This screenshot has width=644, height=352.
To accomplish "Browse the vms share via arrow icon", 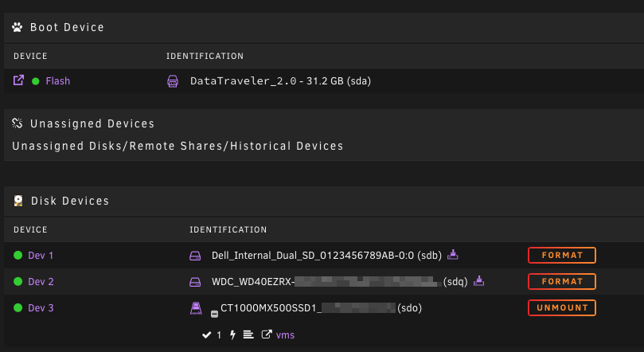I will 267,334.
